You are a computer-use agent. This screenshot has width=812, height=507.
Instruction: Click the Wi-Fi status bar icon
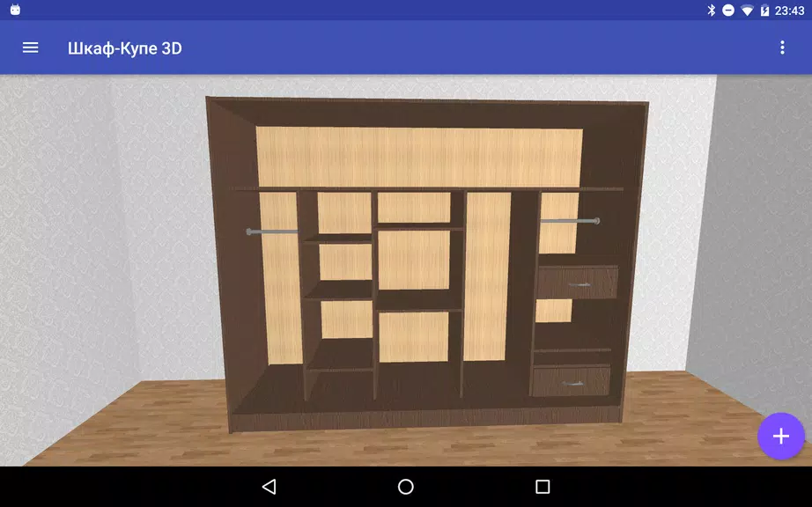point(747,11)
